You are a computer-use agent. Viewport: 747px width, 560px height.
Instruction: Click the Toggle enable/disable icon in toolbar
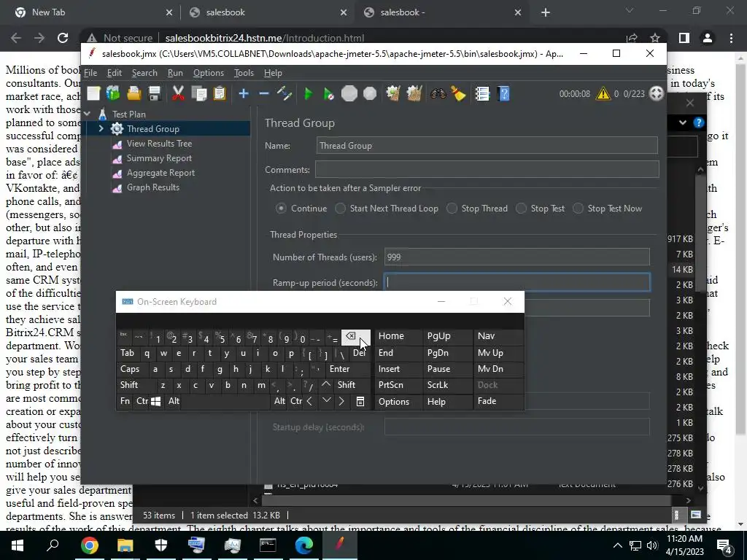coord(285,94)
